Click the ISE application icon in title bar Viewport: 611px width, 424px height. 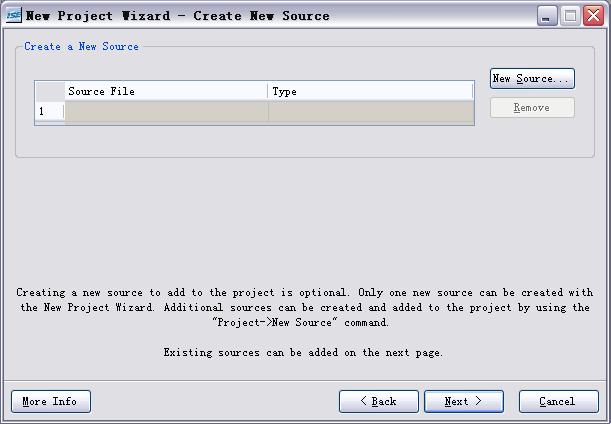[x=13, y=16]
